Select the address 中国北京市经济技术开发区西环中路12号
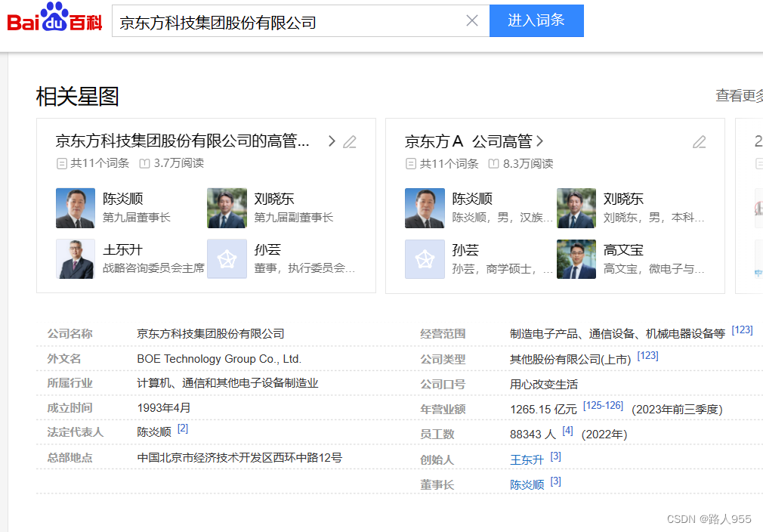The image size is (763, 532). coord(239,457)
